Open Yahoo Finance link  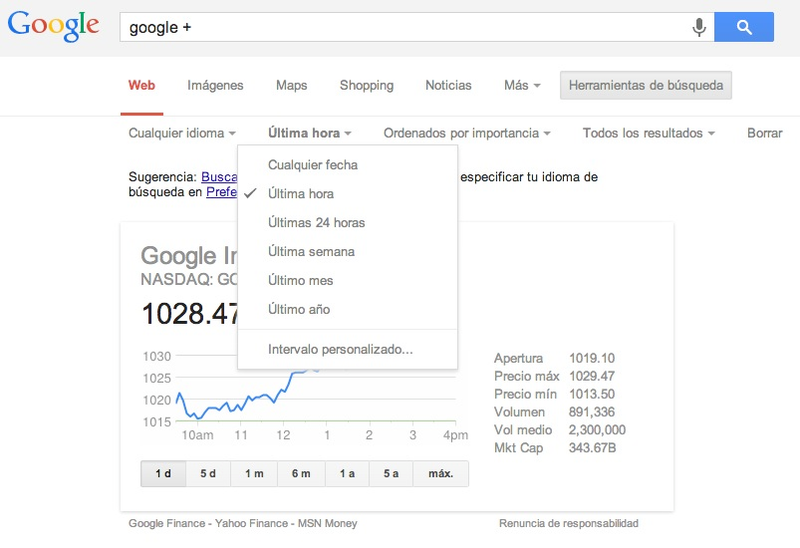click(x=251, y=524)
